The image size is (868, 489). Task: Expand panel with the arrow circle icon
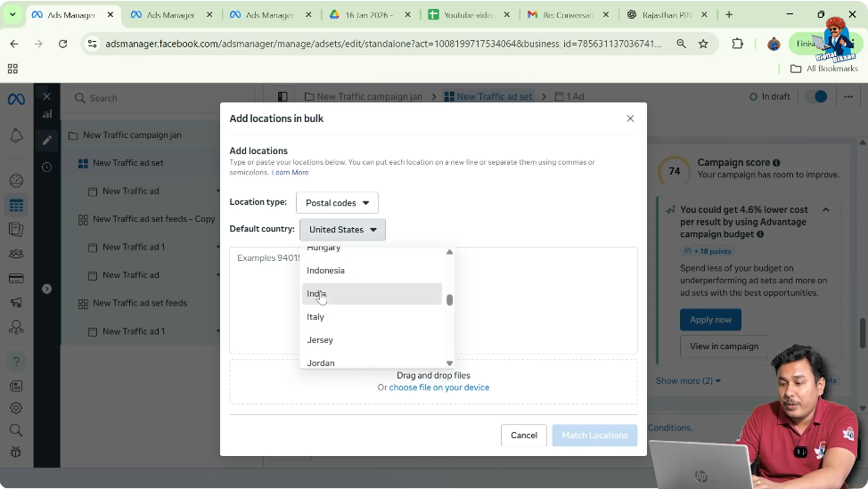46,289
